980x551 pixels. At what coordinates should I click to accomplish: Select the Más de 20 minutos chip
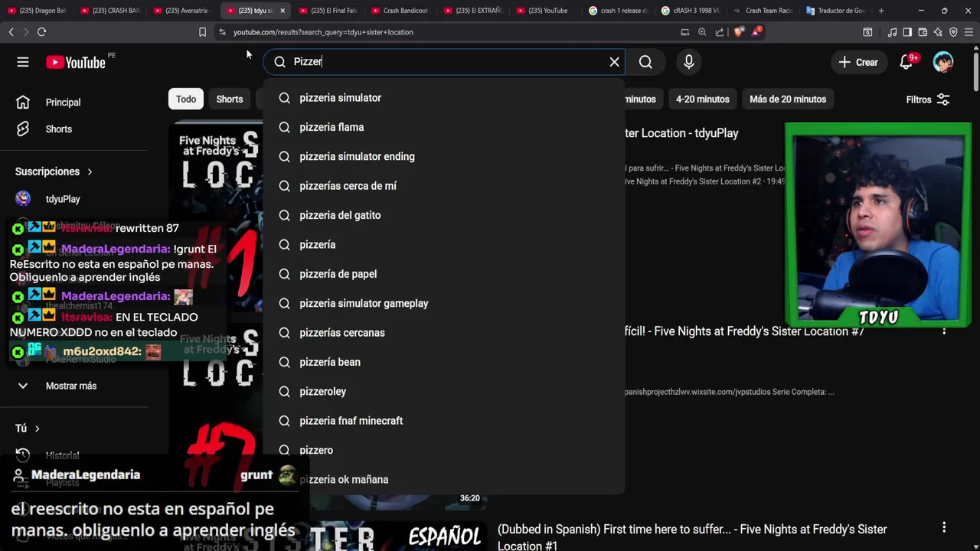(788, 99)
